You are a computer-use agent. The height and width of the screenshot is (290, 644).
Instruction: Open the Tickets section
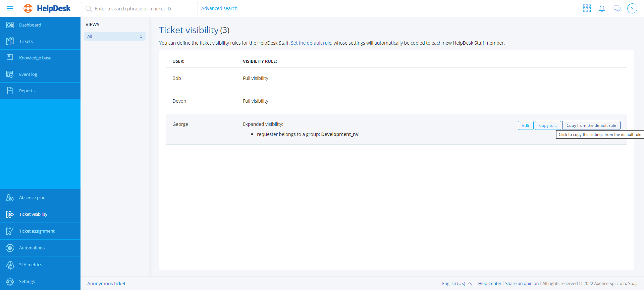(26, 41)
